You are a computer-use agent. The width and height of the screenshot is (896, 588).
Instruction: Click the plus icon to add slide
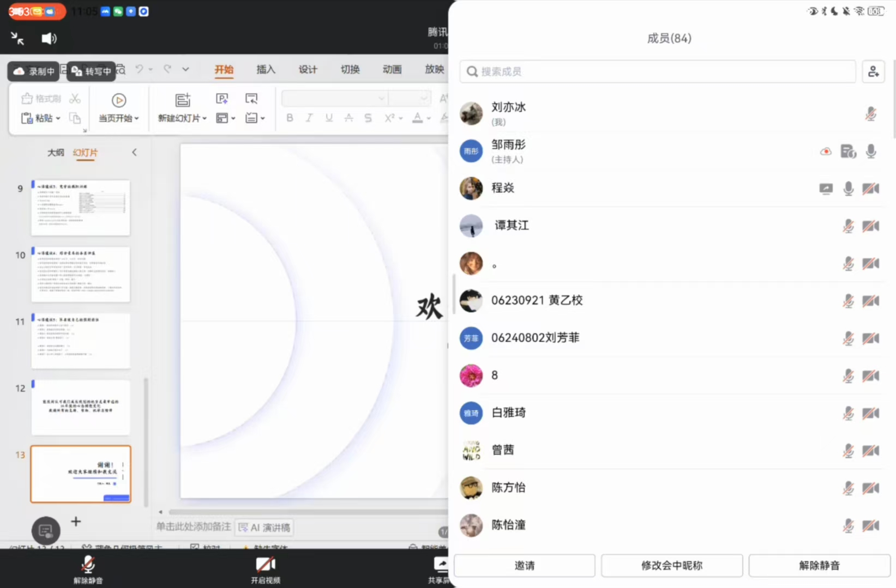click(x=76, y=522)
